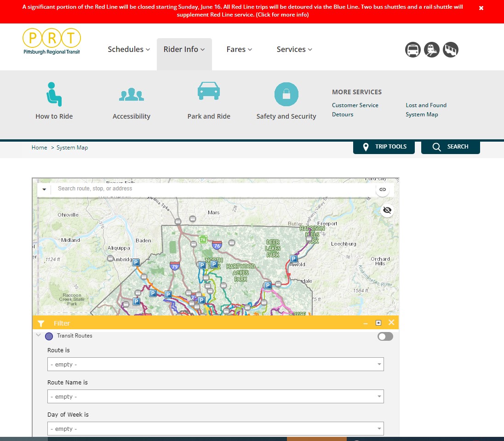Select the bus transit mode icon
This screenshot has height=441, width=504.
(412, 50)
